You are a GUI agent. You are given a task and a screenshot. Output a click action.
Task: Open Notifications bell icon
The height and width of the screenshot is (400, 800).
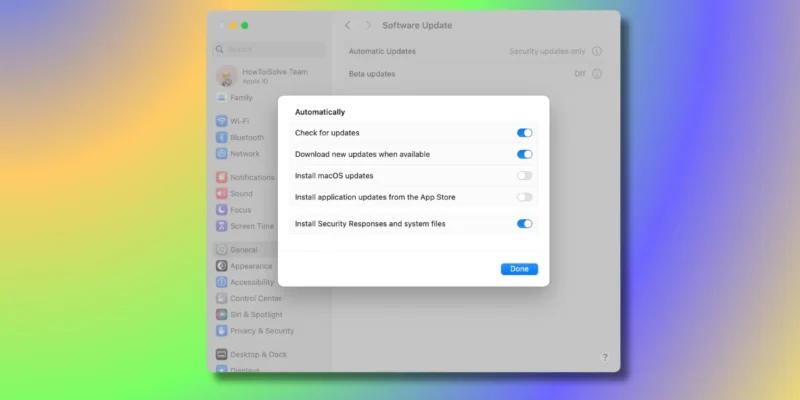(221, 177)
